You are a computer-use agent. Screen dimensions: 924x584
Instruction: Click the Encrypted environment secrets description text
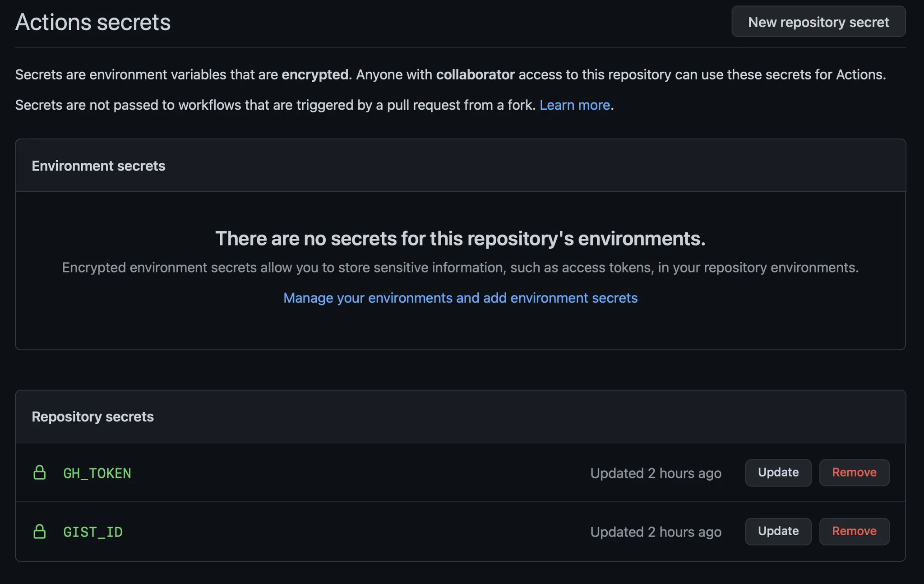click(460, 267)
